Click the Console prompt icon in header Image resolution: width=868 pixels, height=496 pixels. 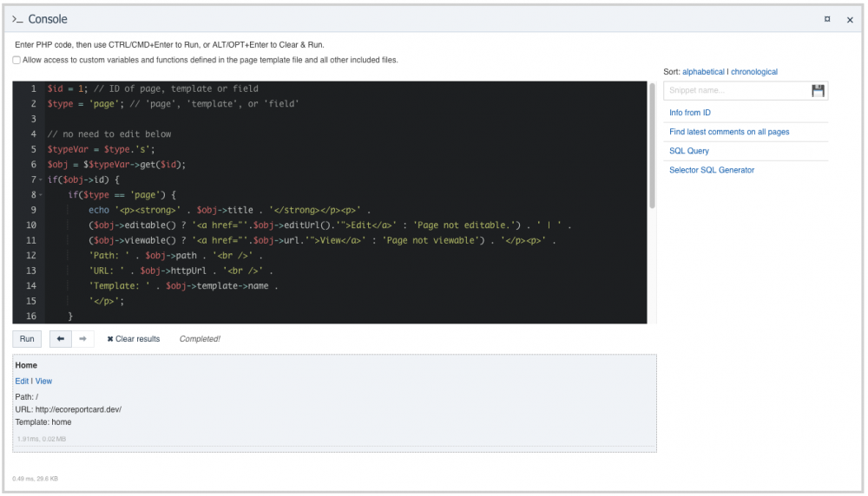coord(17,19)
